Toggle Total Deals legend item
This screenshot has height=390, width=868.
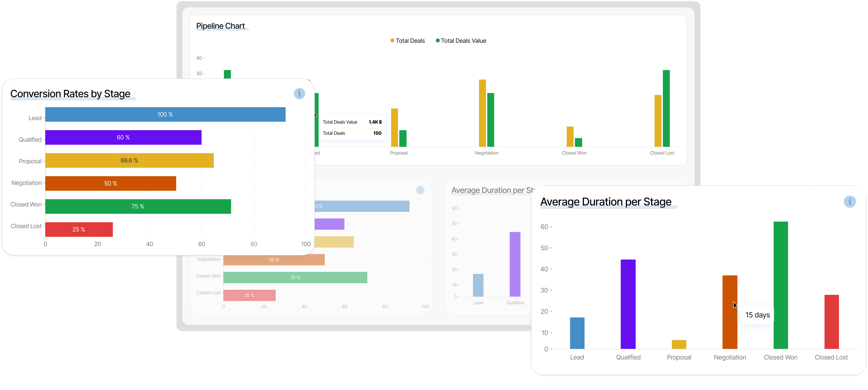click(x=407, y=41)
